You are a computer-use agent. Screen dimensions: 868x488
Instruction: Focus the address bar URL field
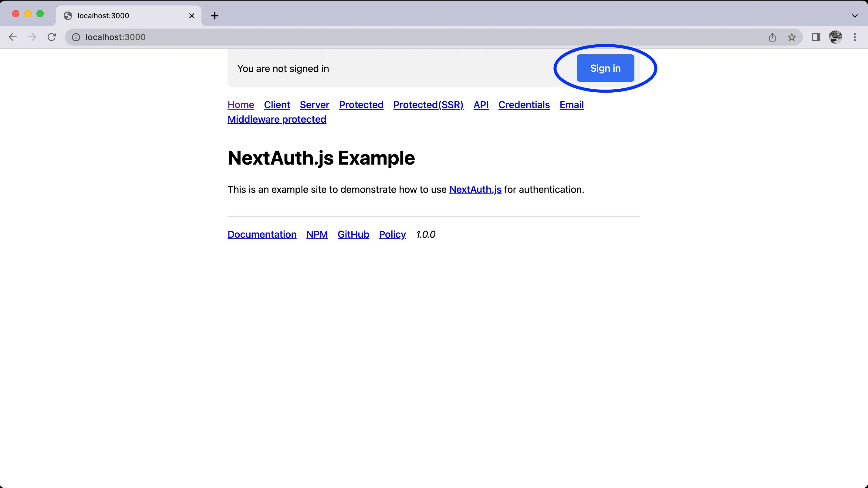[x=404, y=37]
